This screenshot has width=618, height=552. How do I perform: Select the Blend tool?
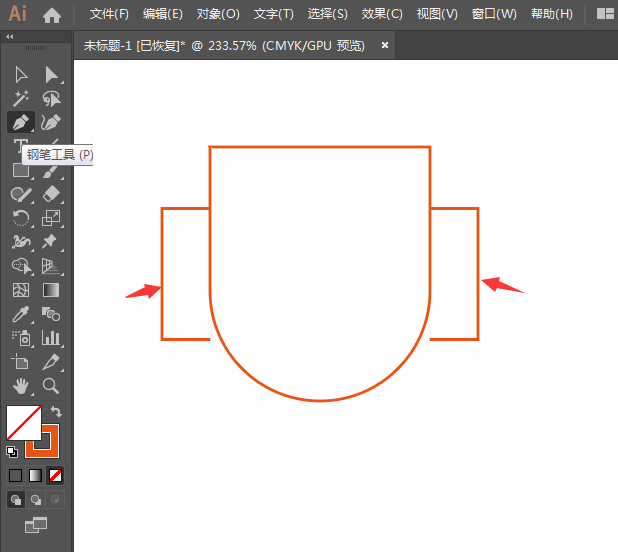pos(51,314)
